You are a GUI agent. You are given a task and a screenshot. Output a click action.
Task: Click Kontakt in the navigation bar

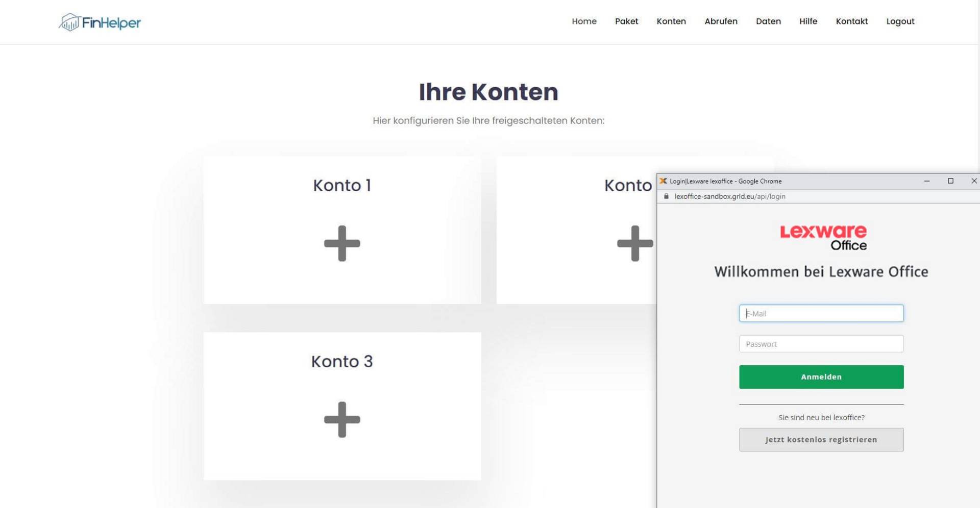click(x=851, y=21)
